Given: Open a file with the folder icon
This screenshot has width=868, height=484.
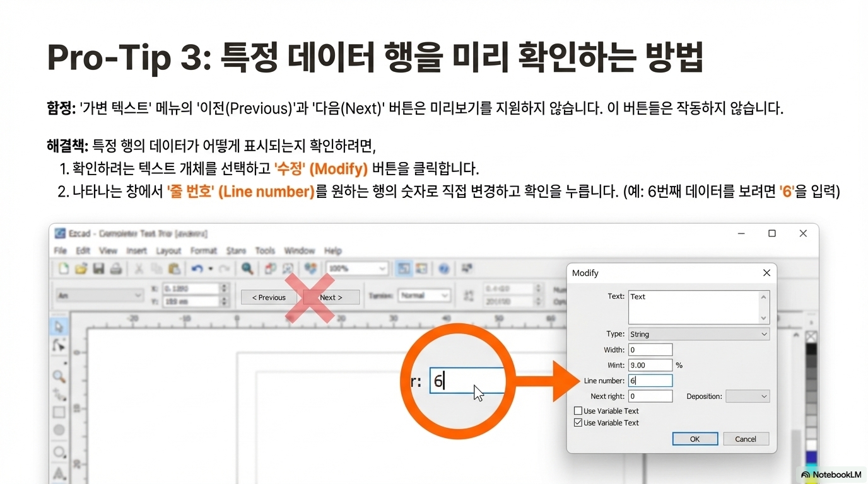Looking at the screenshot, I should point(81,268).
